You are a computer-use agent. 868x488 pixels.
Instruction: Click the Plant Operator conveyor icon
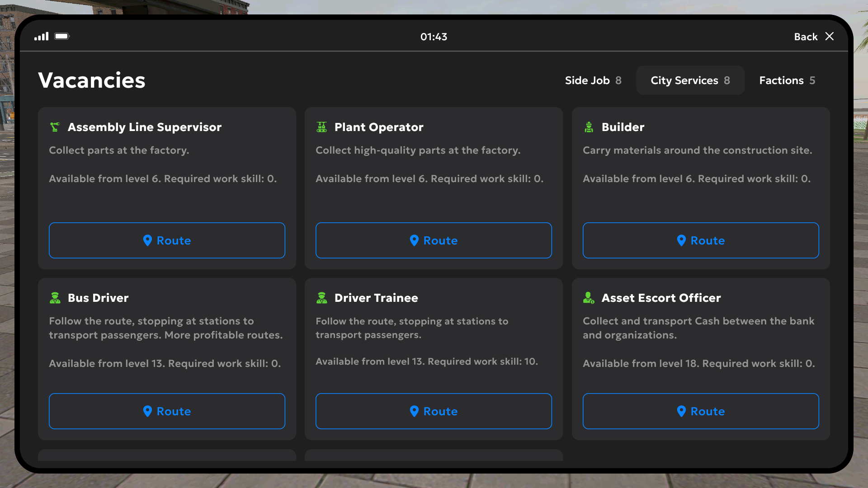tap(321, 127)
